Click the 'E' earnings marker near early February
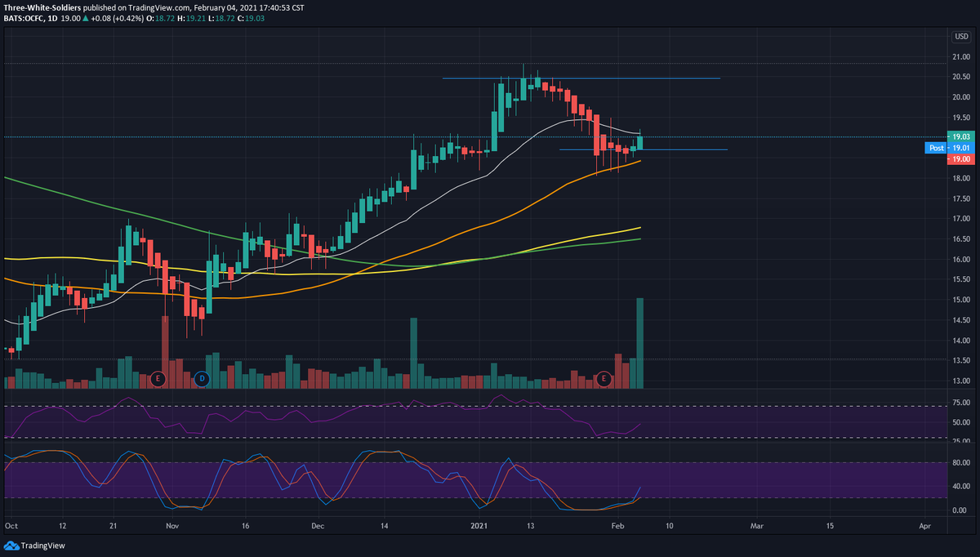 pos(604,378)
